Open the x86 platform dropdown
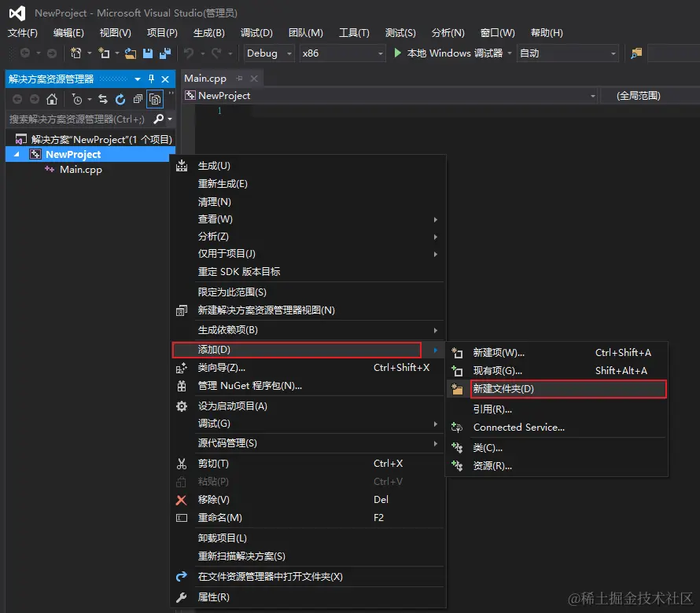The image size is (700, 613). click(x=342, y=53)
